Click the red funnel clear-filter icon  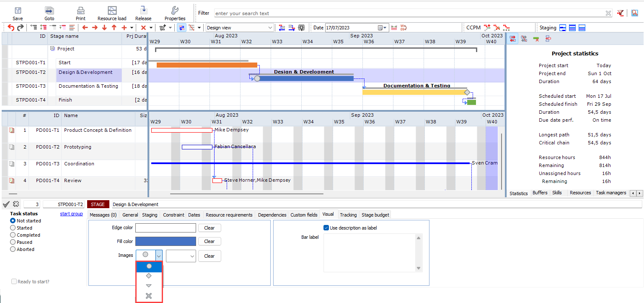[621, 13]
